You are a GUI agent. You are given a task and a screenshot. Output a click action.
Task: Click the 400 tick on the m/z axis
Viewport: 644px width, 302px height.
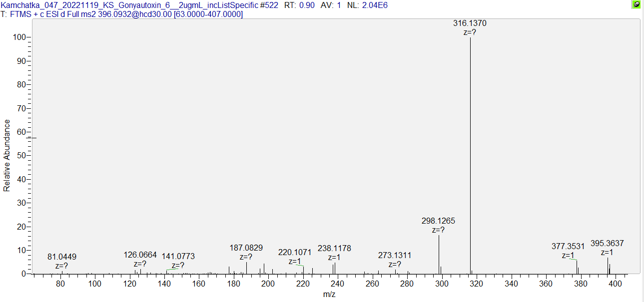[x=616, y=284]
